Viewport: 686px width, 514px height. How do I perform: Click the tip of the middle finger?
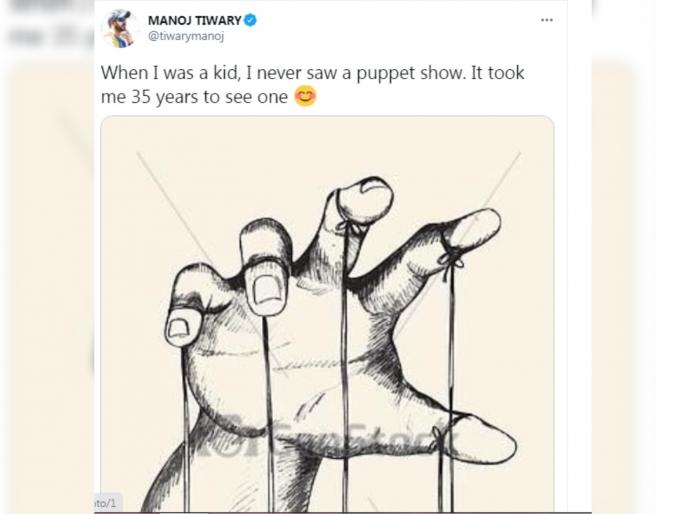click(x=367, y=197)
